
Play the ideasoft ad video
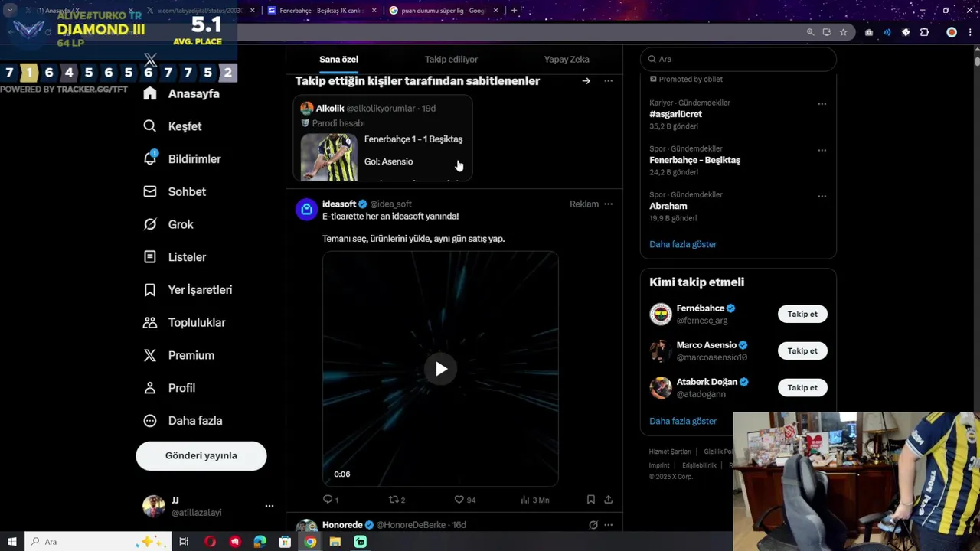click(441, 369)
